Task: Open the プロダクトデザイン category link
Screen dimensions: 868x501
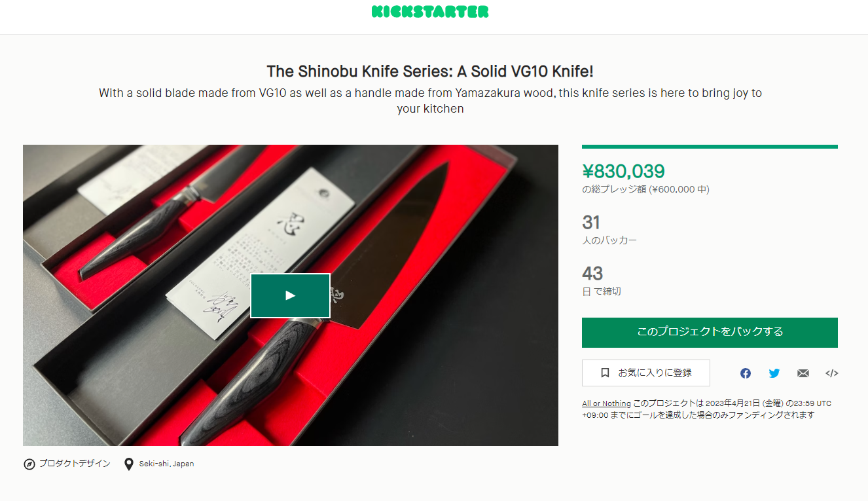Action: pos(75,464)
